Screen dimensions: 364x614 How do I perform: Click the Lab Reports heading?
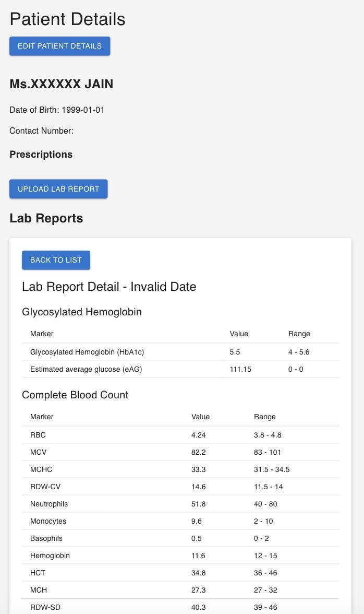pyautogui.click(x=46, y=218)
